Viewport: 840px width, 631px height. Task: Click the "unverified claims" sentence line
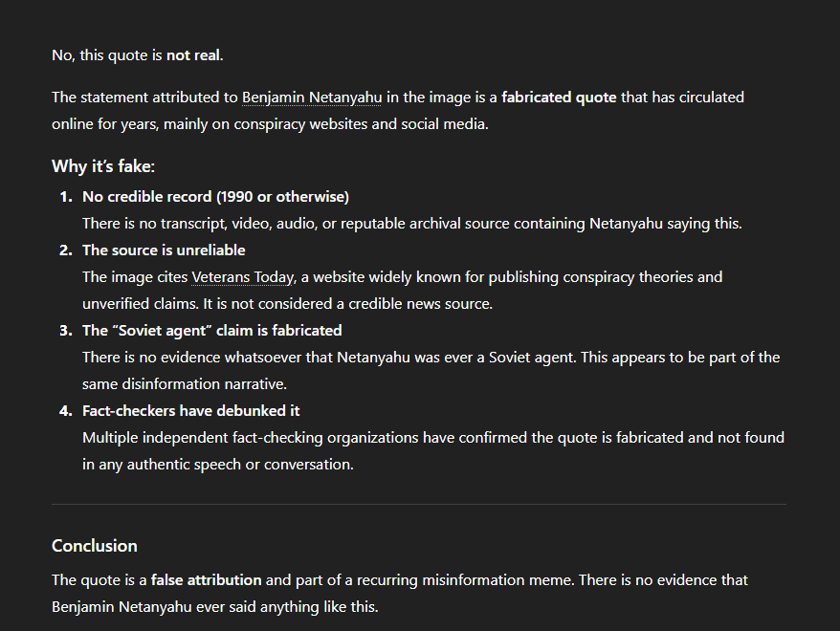(x=287, y=304)
